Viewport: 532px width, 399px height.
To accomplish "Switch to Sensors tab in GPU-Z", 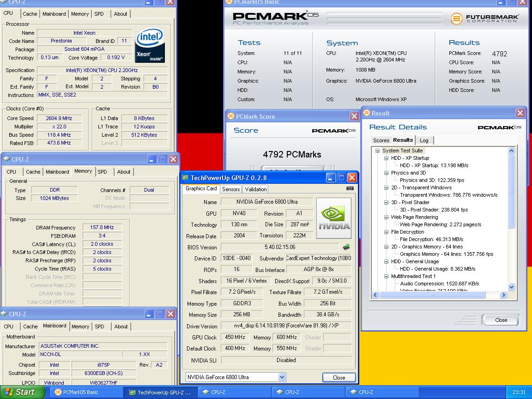I will 231,189.
